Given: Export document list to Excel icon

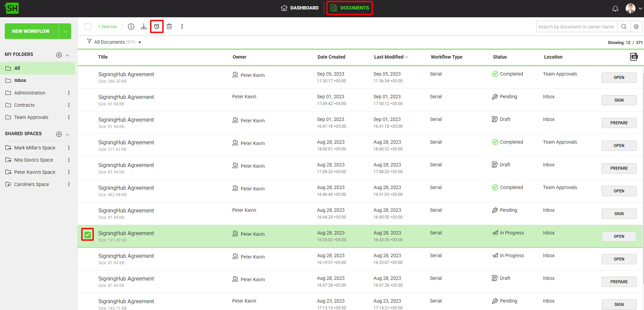Looking at the screenshot, I should (x=633, y=57).
